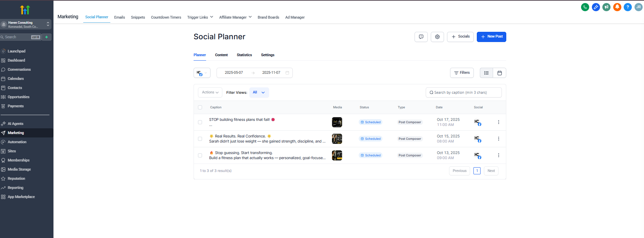Toggle the select-all checkbox in table header

coord(200,107)
